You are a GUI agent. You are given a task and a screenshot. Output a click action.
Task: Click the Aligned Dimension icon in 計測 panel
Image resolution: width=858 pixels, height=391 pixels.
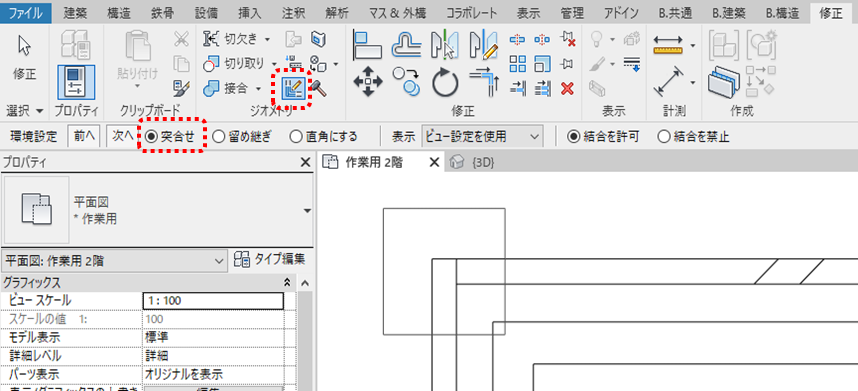tap(668, 82)
